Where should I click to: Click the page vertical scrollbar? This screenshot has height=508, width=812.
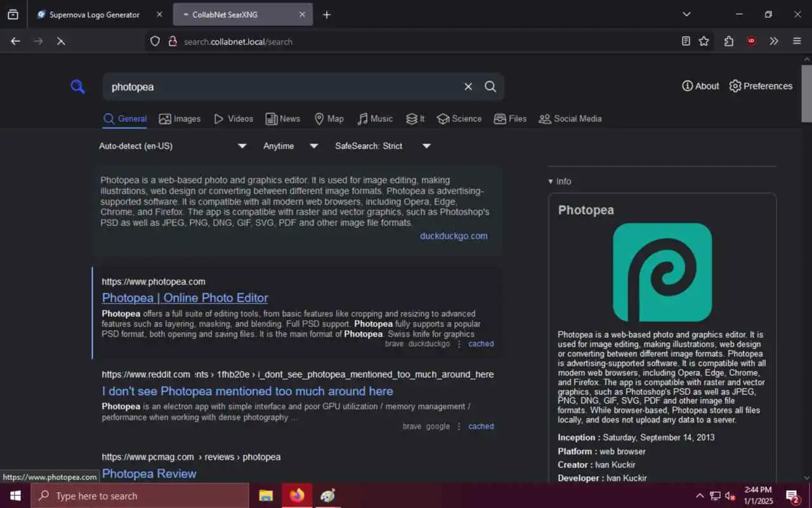tap(806, 93)
